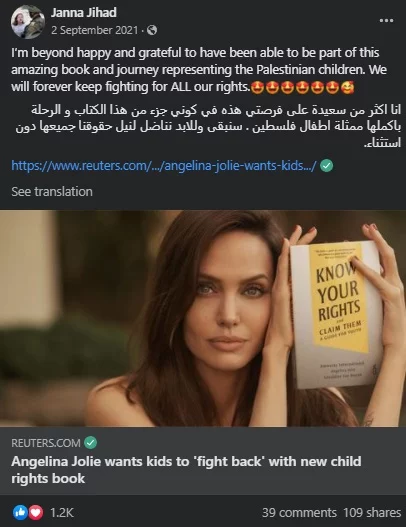Click the blue Like reaction icon
The height and width of the screenshot is (527, 406).
pyautogui.click(x=20, y=513)
